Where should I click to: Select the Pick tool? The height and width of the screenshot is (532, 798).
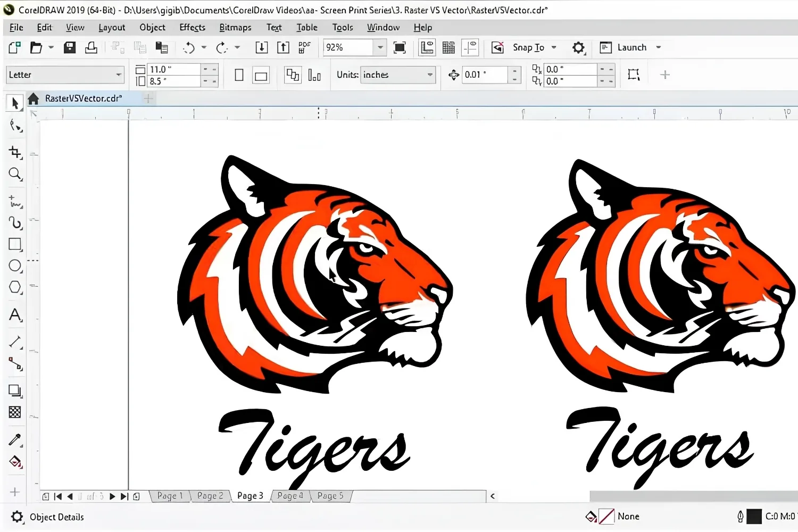tap(15, 103)
